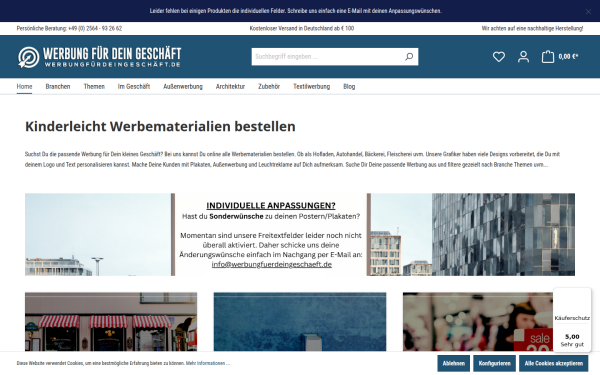The width and height of the screenshot is (600, 375).
Task: Open the storefront with red awnings image
Action: point(111,322)
